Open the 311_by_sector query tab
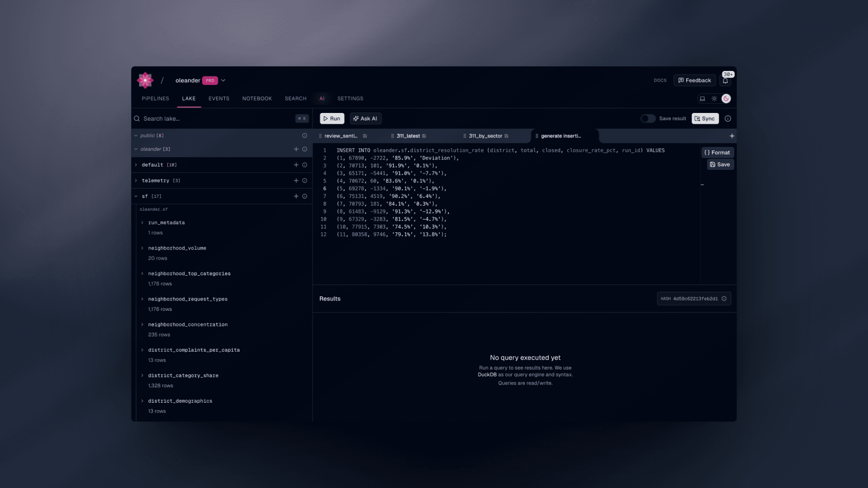This screenshot has height=488, width=868. [x=486, y=136]
